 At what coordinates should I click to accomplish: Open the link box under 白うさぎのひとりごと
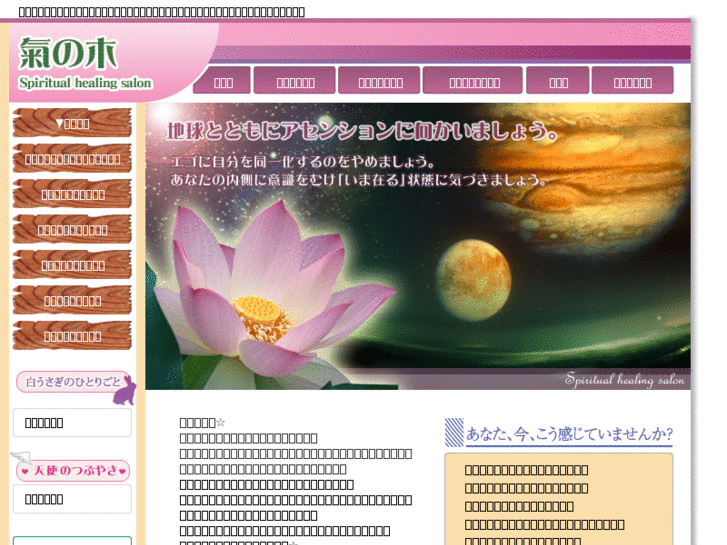click(72, 423)
